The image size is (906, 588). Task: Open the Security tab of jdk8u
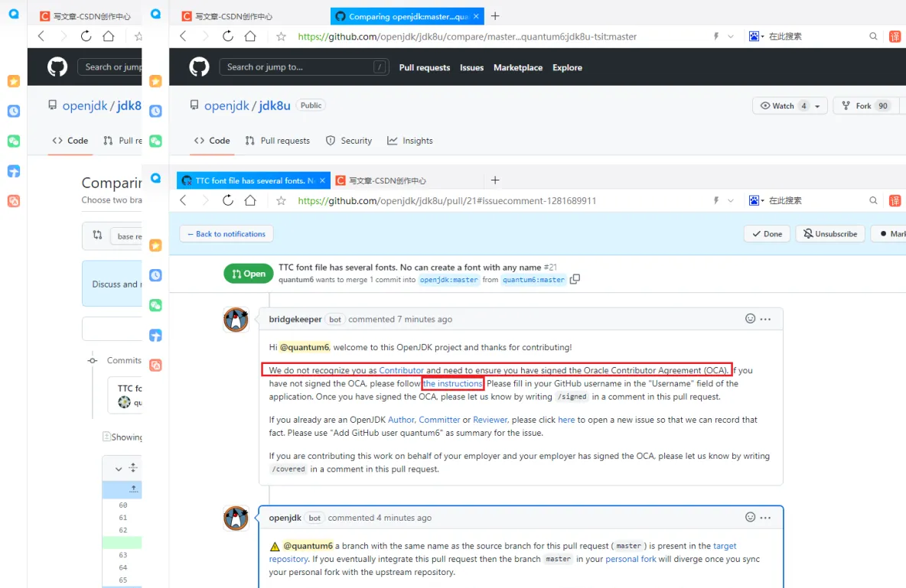click(349, 141)
